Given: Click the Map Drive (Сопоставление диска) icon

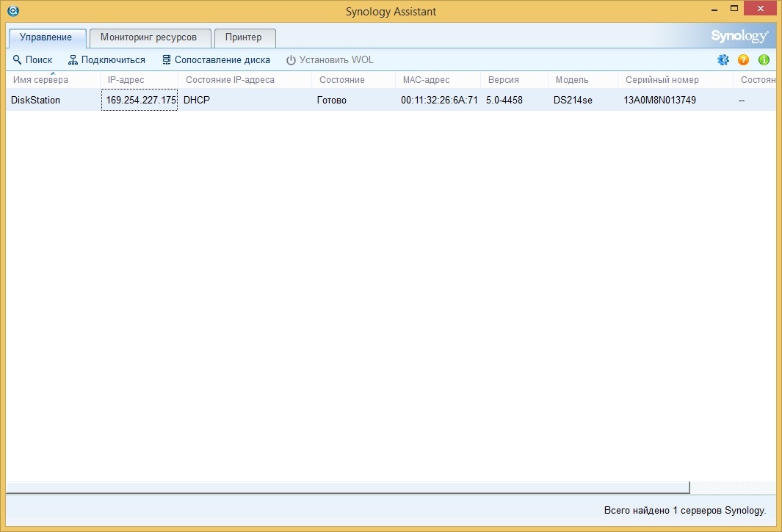Looking at the screenshot, I should [167, 60].
